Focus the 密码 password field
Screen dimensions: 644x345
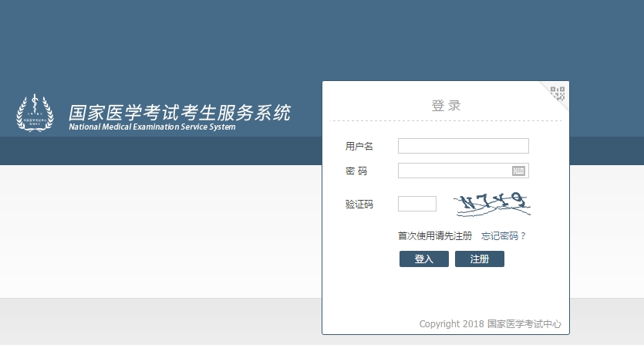click(x=453, y=171)
